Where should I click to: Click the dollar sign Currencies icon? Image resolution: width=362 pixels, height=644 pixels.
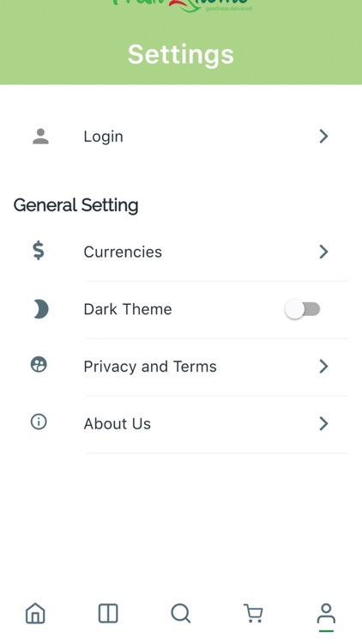pos(39,251)
